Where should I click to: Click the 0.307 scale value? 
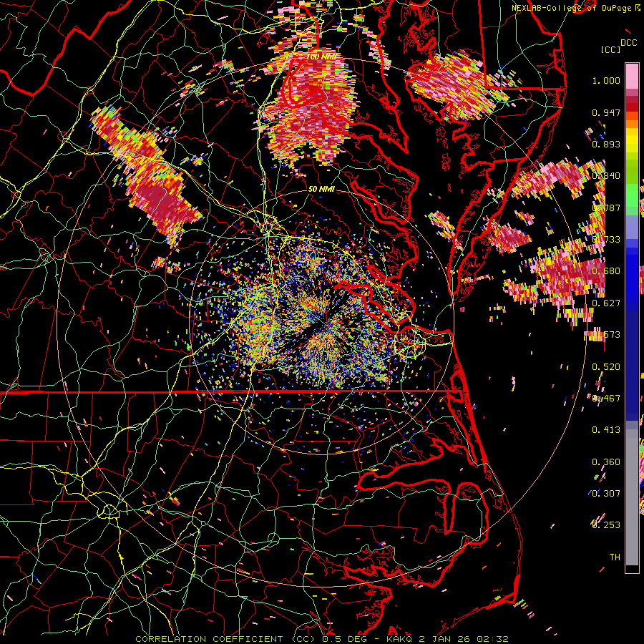coord(606,494)
